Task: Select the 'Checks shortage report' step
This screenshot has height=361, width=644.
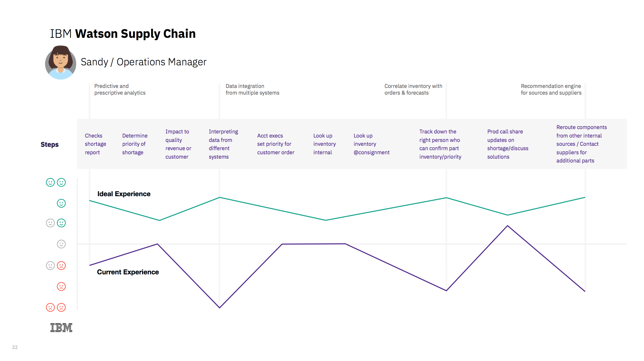Action: point(95,144)
